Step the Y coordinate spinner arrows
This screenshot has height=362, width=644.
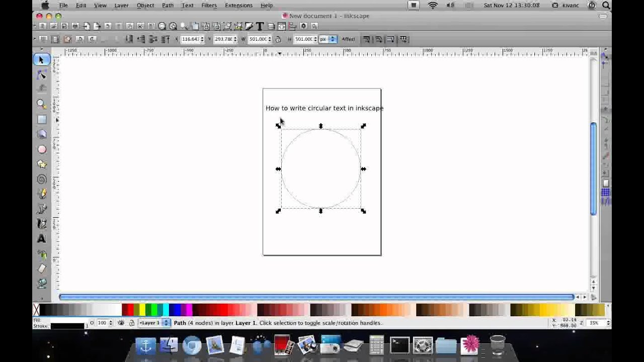235,39
